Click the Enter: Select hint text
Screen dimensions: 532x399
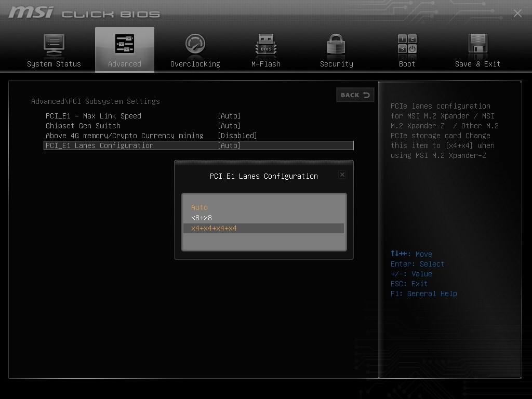click(x=417, y=264)
